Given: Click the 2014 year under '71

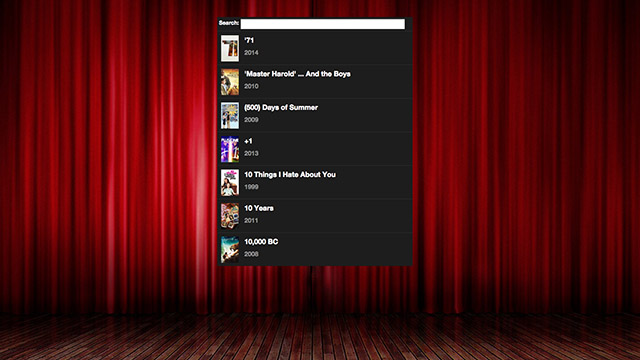Looking at the screenshot, I should tap(251, 53).
